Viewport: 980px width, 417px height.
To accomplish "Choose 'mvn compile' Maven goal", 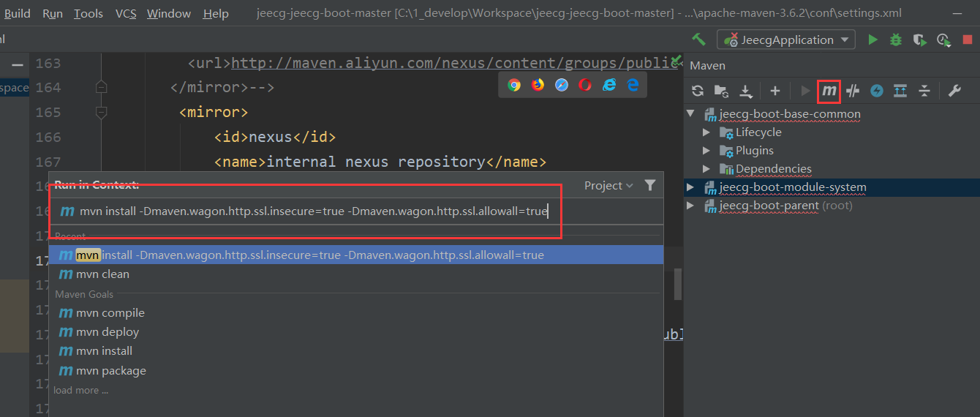I will point(356,312).
